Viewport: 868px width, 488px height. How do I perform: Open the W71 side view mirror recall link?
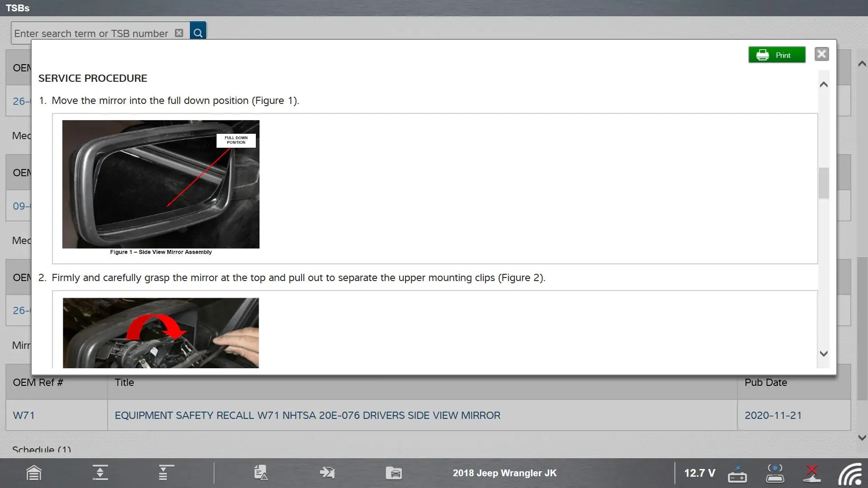pos(307,415)
